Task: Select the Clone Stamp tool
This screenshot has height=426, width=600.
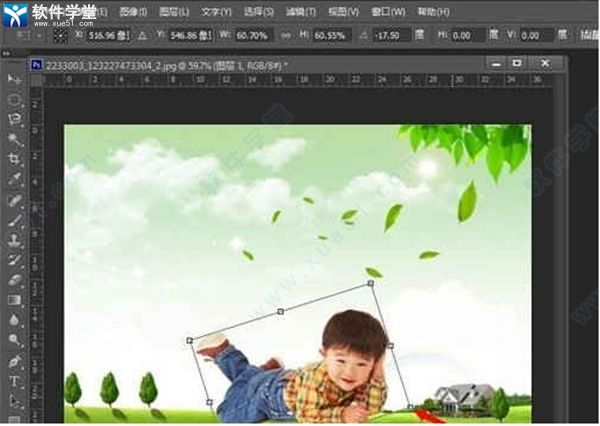Action: [14, 240]
